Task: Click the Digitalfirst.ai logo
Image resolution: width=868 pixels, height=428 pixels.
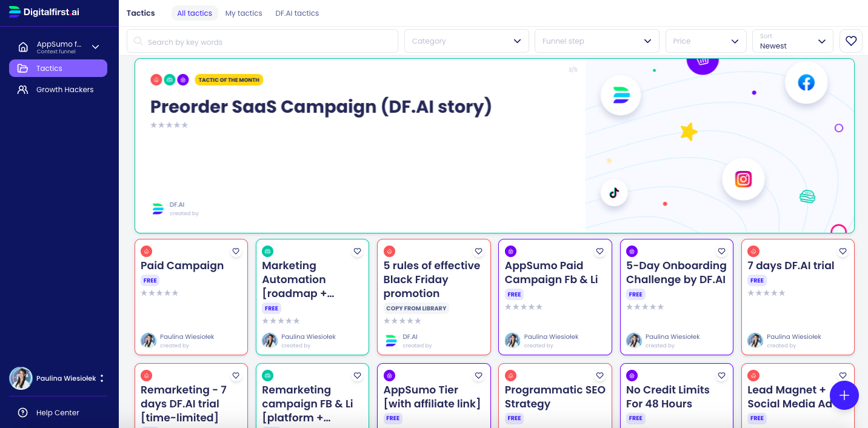Action: [44, 12]
